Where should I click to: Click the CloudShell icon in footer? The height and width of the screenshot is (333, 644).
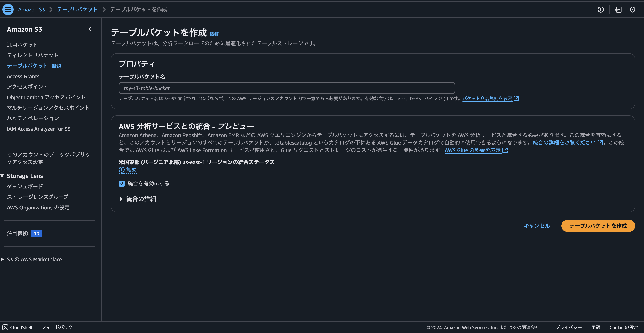(5, 327)
